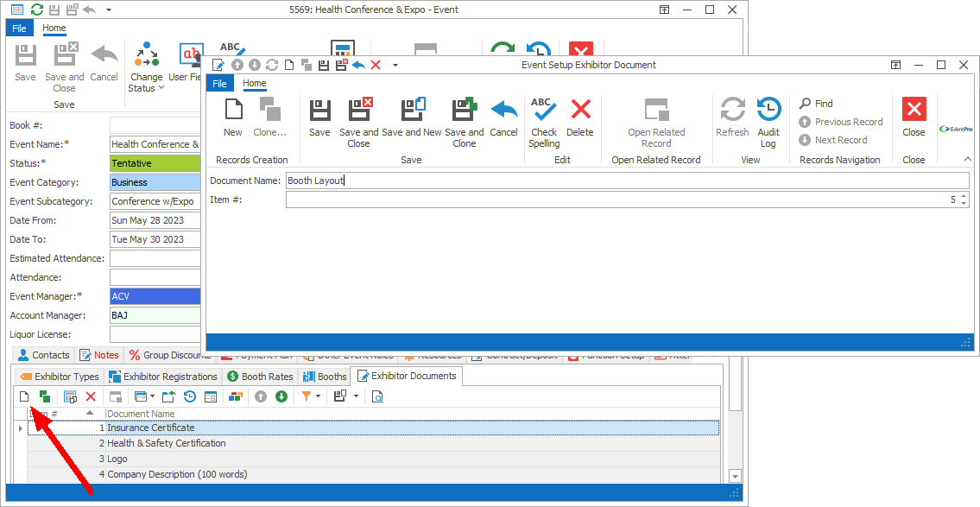Click the Open Related Record button
The width and height of the screenshot is (980, 507).
pyautogui.click(x=656, y=123)
